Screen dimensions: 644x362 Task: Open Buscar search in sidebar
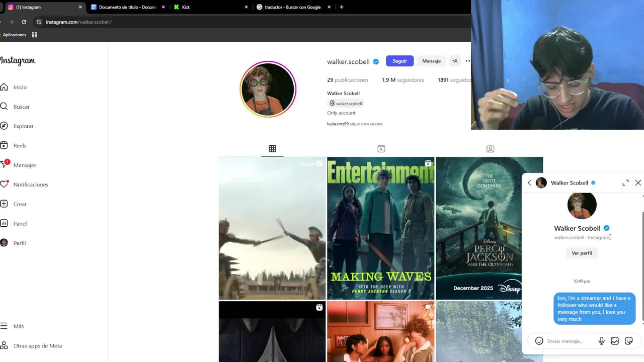(15, 107)
